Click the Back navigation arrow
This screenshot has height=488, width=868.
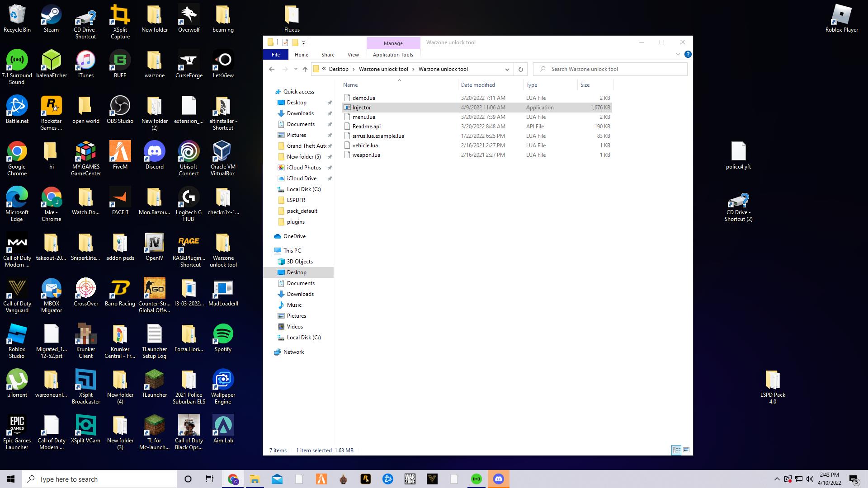coord(271,69)
